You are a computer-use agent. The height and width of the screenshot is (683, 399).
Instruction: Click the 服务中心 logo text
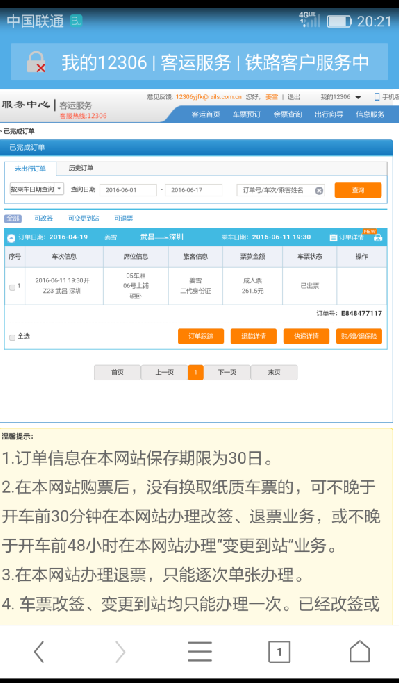[x=26, y=105]
